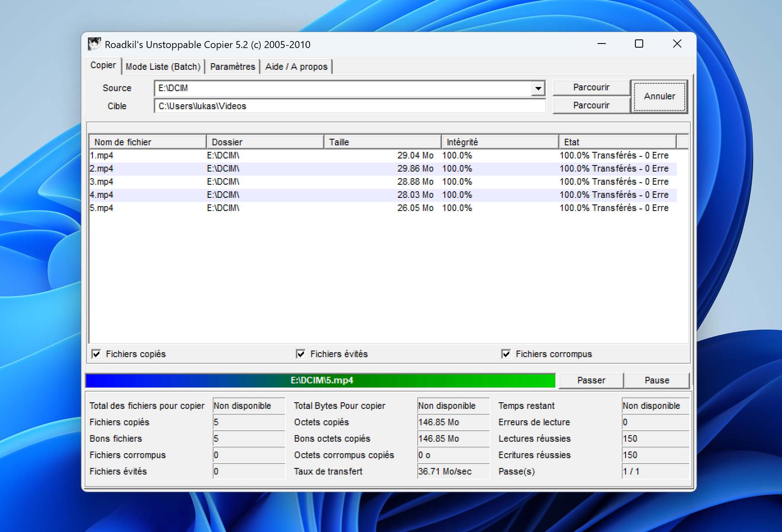Sort list by Nom de fichier column
782x532 pixels.
[147, 142]
